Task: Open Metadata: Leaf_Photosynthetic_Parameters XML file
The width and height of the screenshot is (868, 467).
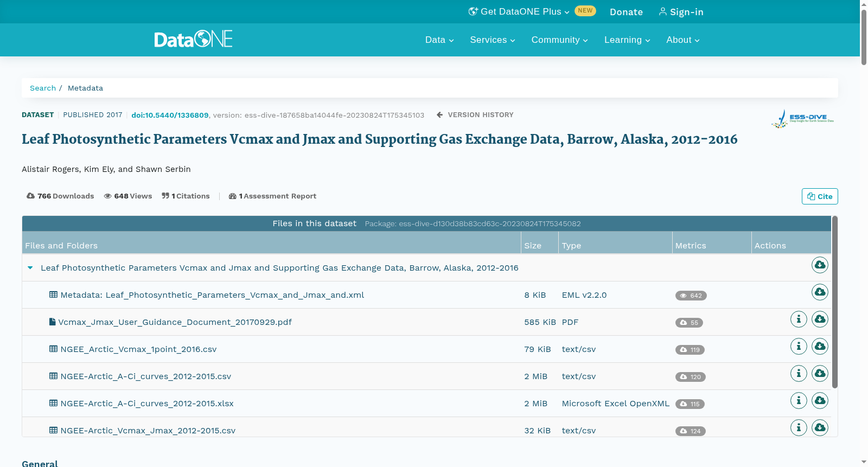Action: point(212,295)
